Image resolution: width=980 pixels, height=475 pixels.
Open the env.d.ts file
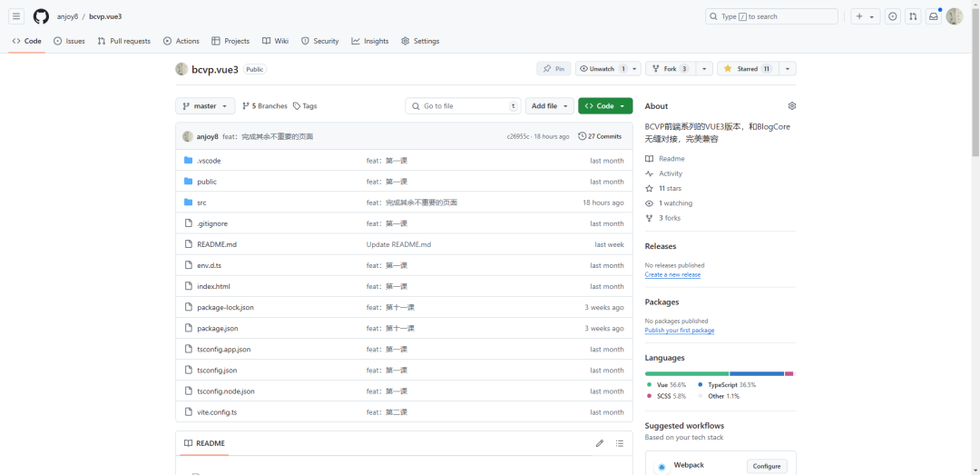[x=209, y=265]
